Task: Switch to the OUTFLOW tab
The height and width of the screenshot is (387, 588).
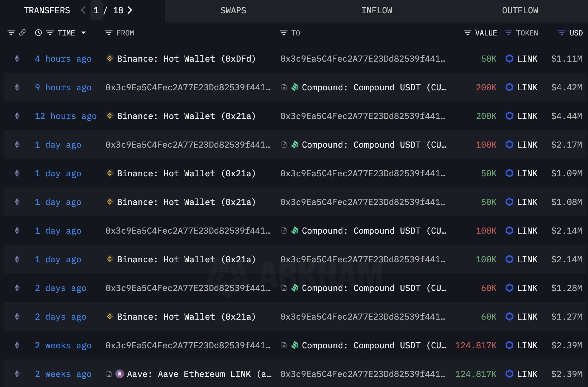Action: tap(520, 10)
